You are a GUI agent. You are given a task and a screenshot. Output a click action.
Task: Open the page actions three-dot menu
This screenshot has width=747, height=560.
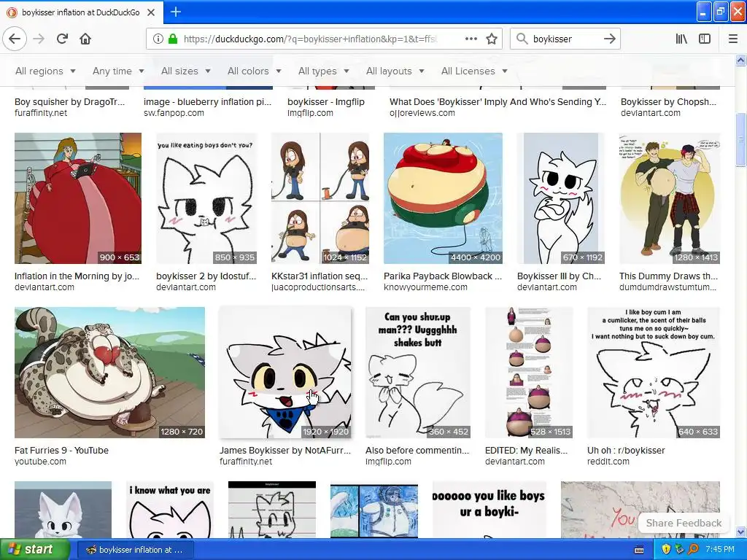coord(471,39)
